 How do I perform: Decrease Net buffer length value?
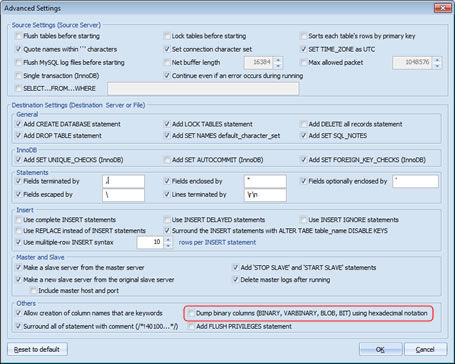[x=278, y=66]
